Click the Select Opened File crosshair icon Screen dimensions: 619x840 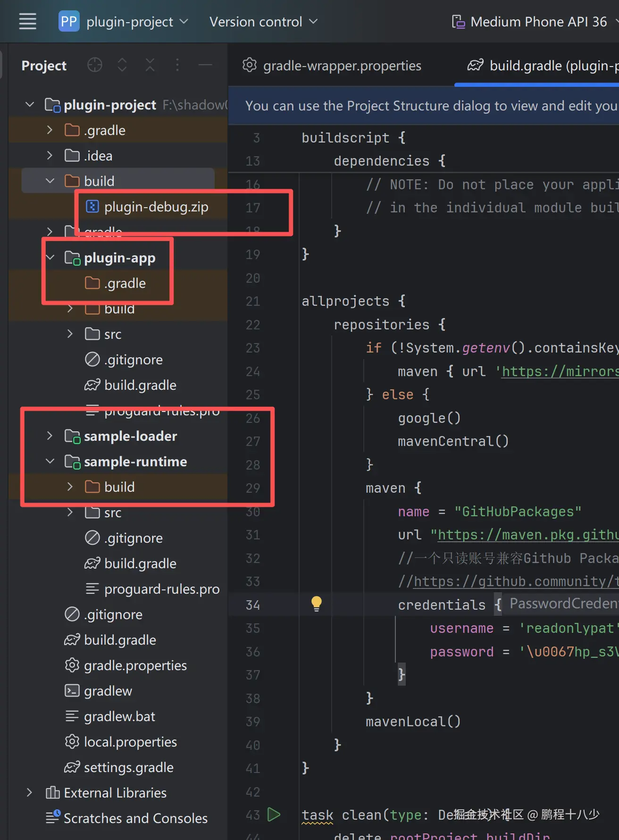point(95,65)
